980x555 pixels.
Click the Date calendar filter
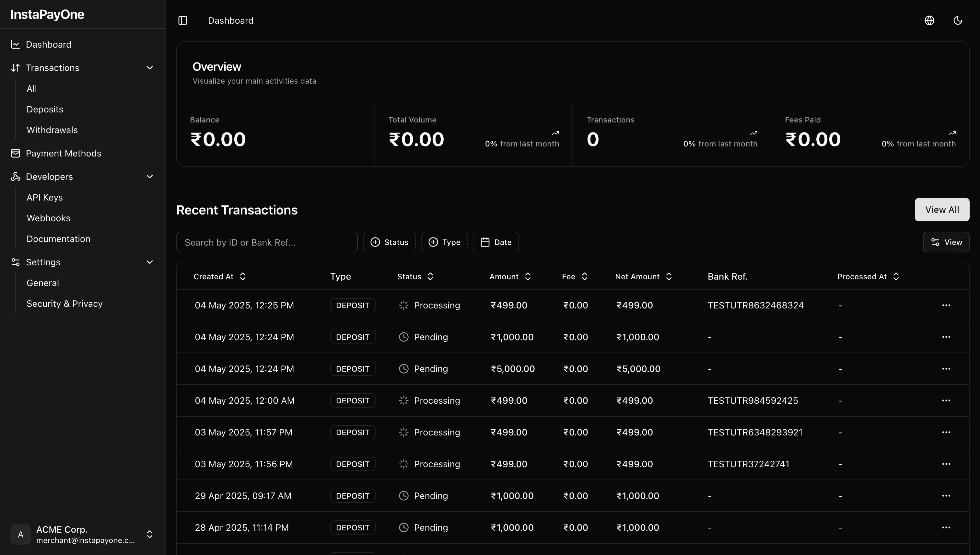[x=496, y=242]
